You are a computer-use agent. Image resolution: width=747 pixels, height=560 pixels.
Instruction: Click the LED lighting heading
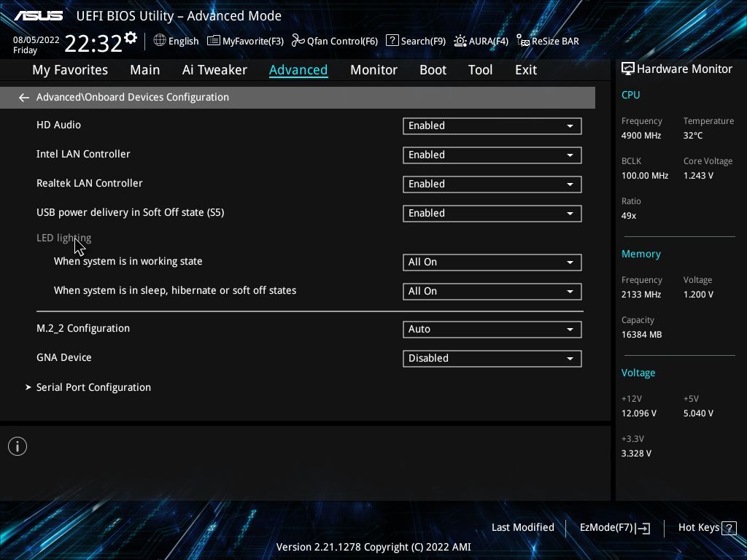click(64, 238)
